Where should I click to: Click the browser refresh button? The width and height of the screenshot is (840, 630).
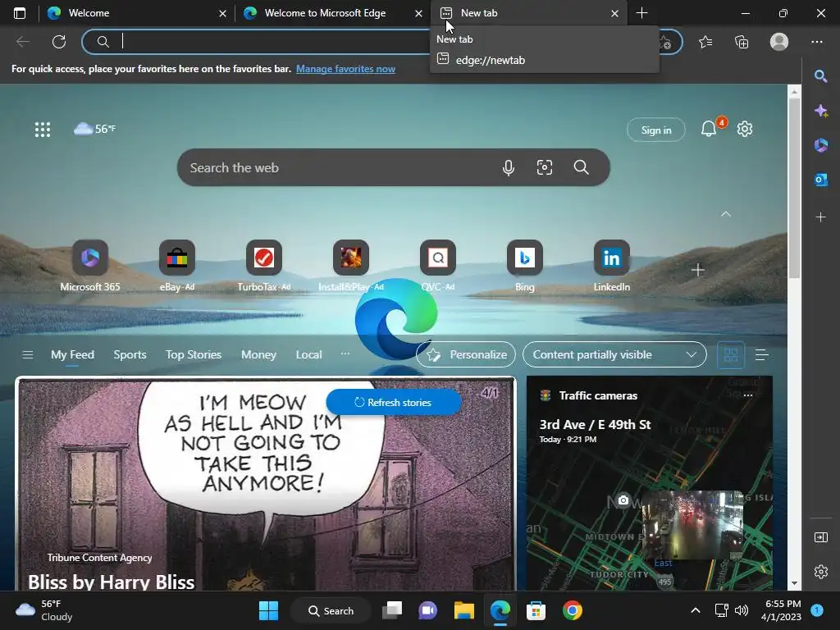59,42
